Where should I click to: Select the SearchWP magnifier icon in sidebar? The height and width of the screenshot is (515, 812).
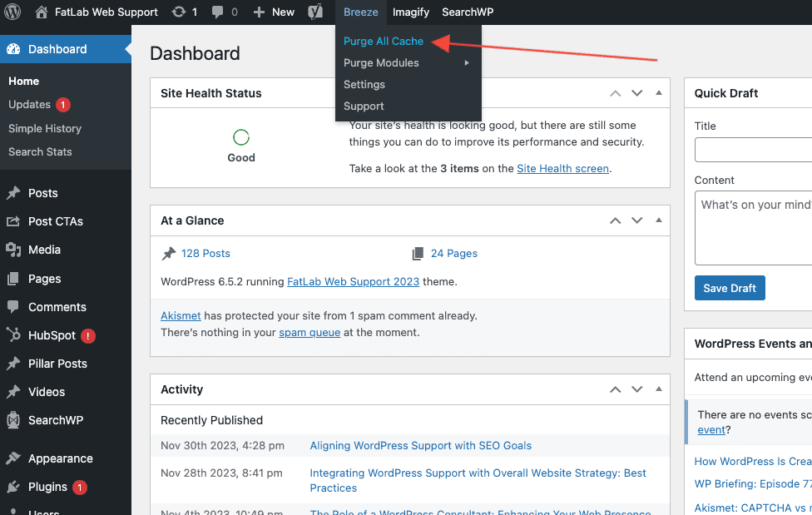[14, 420]
